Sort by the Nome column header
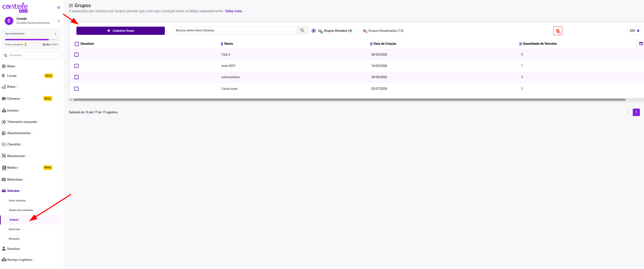644x269 pixels. 229,44
